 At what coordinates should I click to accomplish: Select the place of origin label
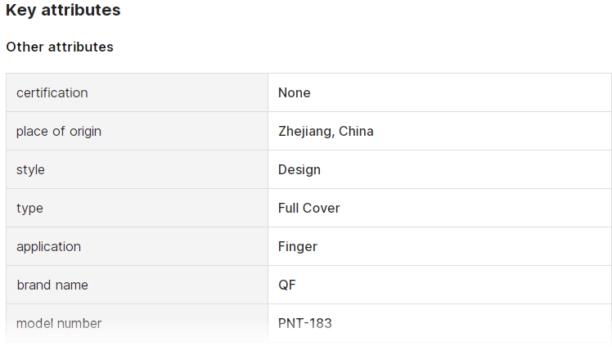59,132
